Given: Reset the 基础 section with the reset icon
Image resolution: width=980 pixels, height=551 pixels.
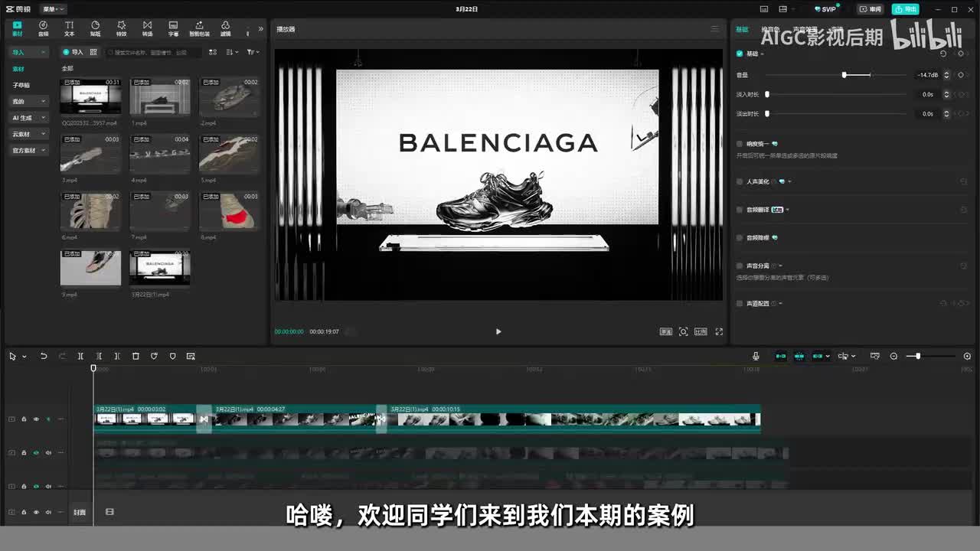Looking at the screenshot, I should tap(943, 54).
